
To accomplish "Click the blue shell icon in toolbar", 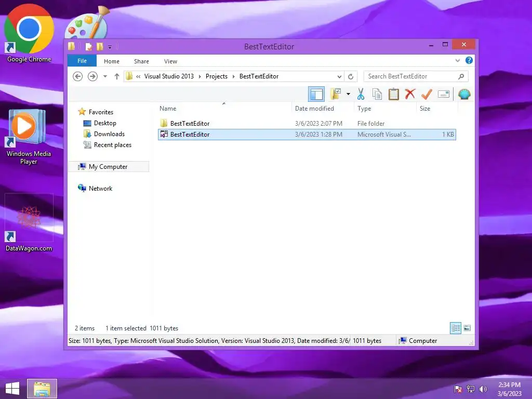I will pyautogui.click(x=464, y=94).
